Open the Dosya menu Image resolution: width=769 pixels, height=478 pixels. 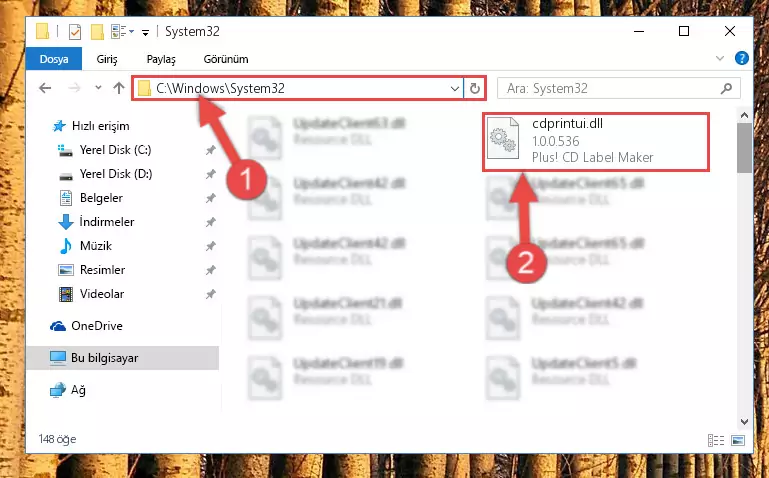[x=54, y=59]
